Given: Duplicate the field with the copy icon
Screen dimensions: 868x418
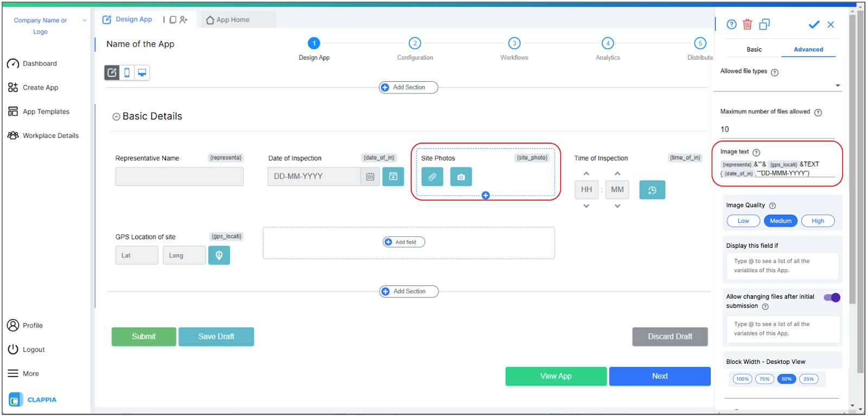Looking at the screenshot, I should (x=764, y=24).
